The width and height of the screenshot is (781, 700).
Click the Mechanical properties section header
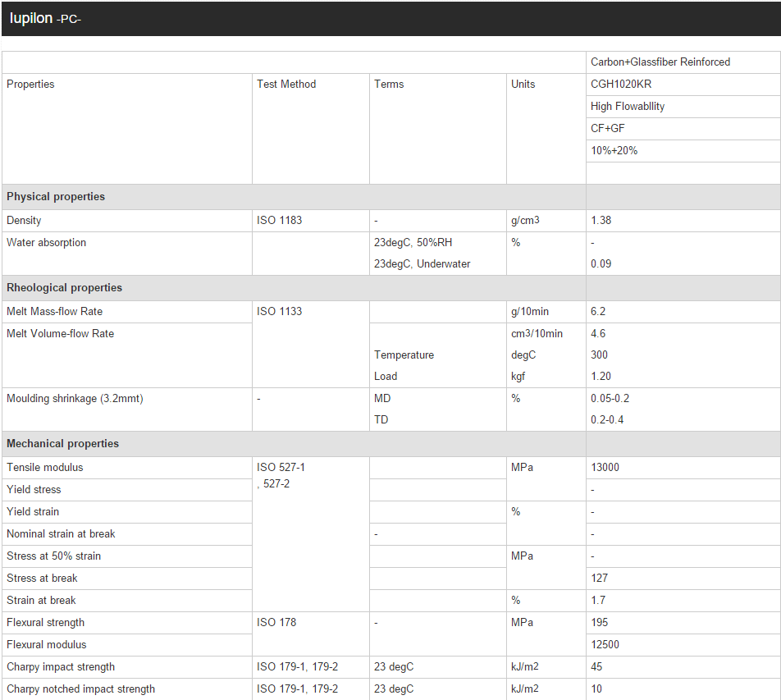tap(62, 444)
